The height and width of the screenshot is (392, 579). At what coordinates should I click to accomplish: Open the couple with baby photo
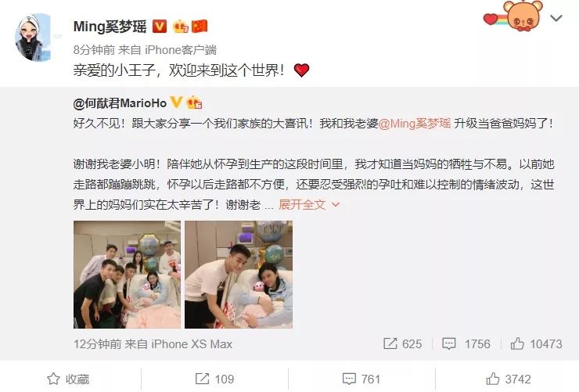coord(239,275)
